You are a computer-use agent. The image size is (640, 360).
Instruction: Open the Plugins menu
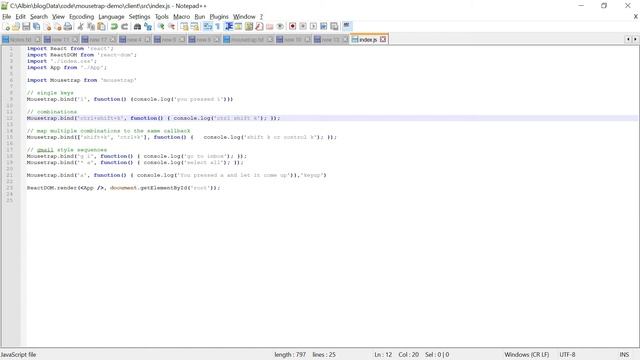[219, 17]
